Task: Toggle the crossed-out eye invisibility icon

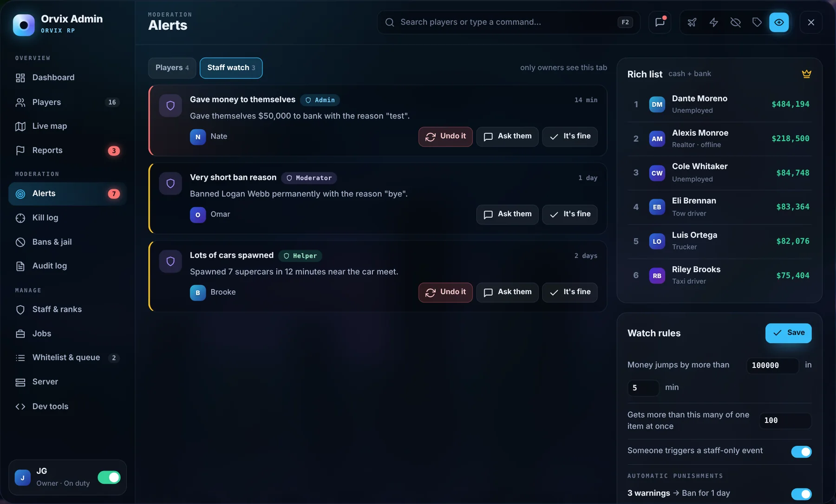Action: pyautogui.click(x=736, y=22)
